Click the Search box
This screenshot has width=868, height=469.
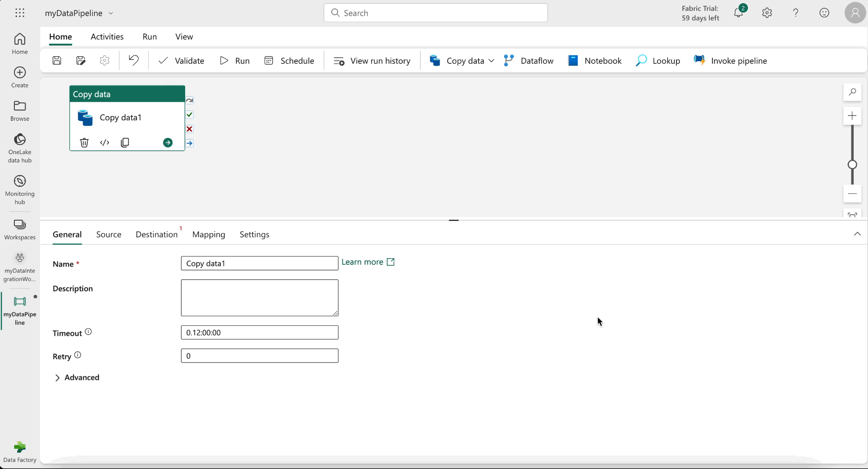436,13
